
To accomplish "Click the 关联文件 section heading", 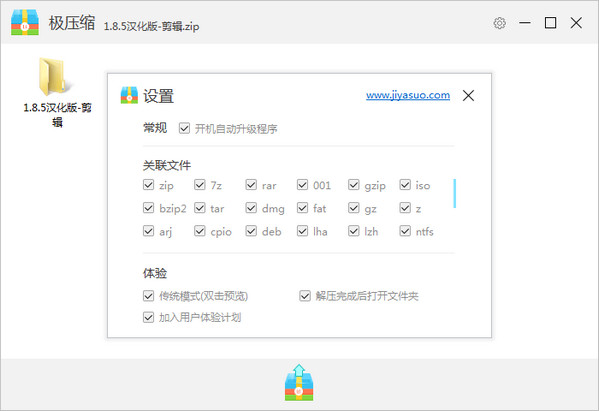I will [167, 165].
